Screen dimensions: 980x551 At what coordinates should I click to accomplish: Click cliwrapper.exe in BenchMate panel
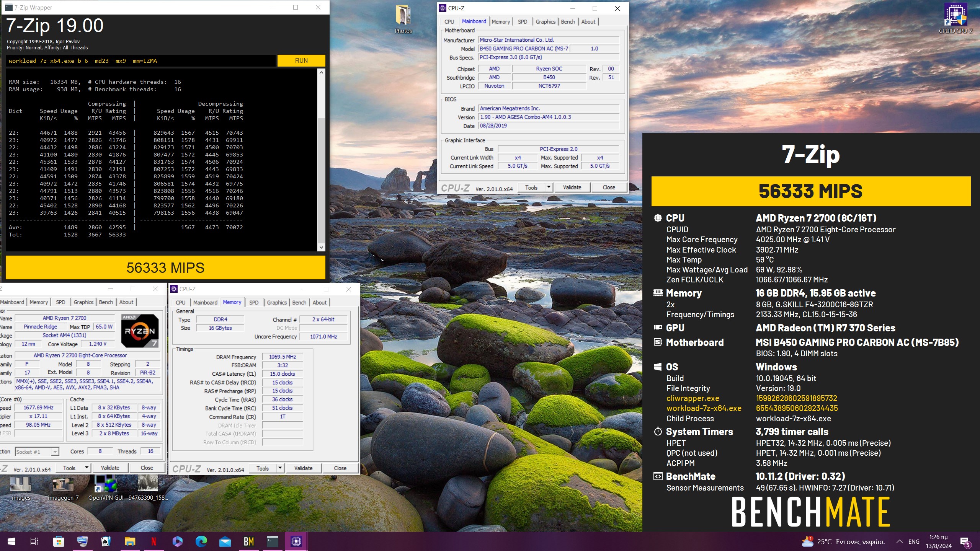point(693,398)
